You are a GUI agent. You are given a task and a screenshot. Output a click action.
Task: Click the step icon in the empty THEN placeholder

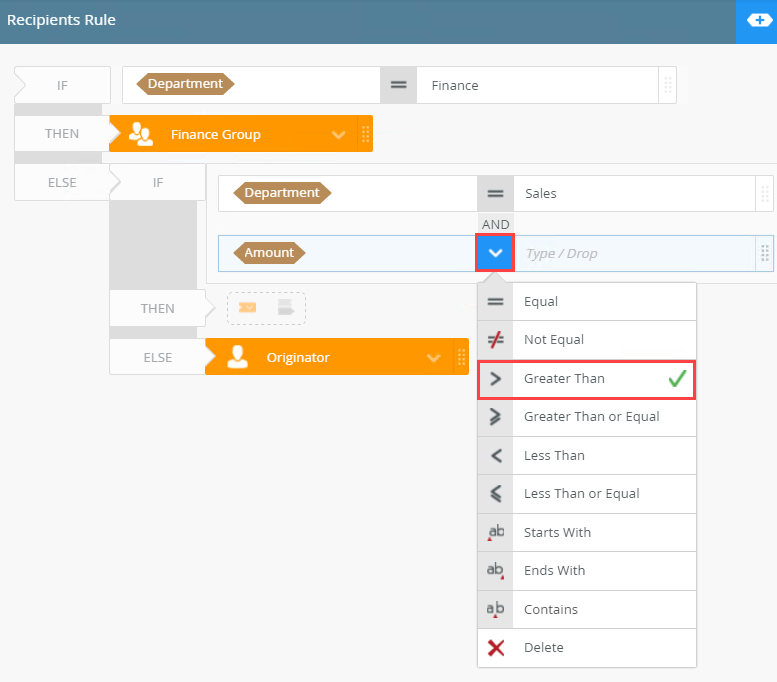coord(286,307)
